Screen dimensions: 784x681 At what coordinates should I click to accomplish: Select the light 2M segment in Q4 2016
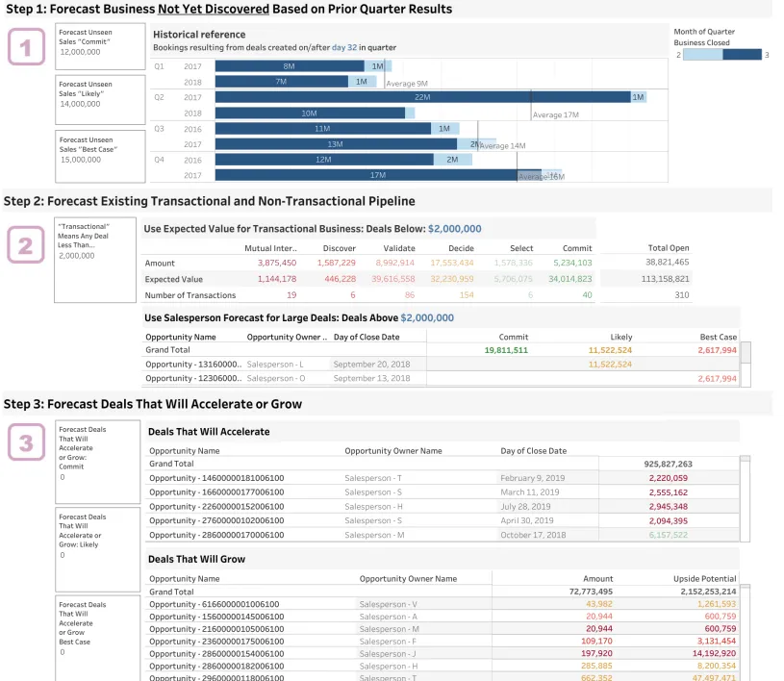pyautogui.click(x=452, y=160)
